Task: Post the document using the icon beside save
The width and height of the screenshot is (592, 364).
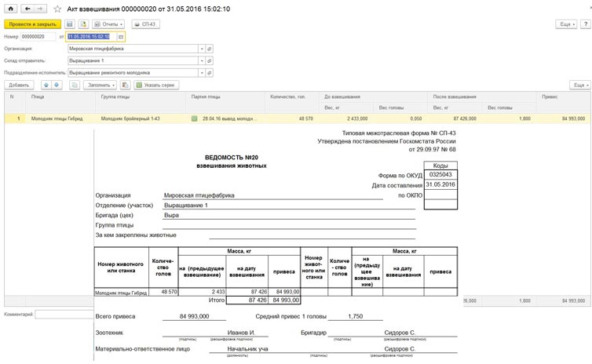Action: 83,24
